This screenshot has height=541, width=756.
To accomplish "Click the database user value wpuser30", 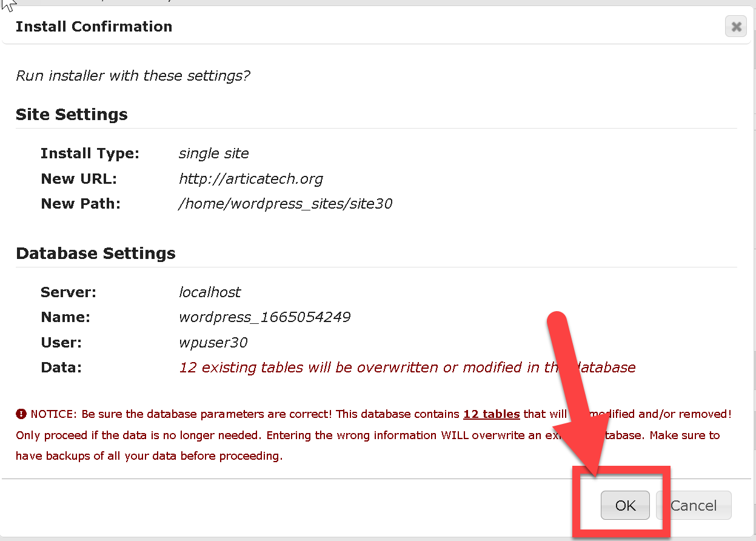I will (213, 343).
